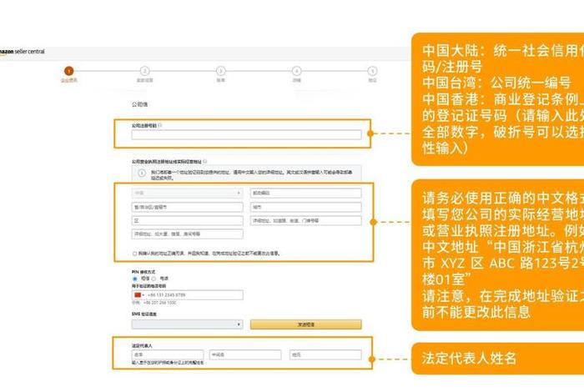Image resolution: width=584 pixels, height=392 pixels.
Task: Click the address field right of district field
Action: (x=305, y=221)
